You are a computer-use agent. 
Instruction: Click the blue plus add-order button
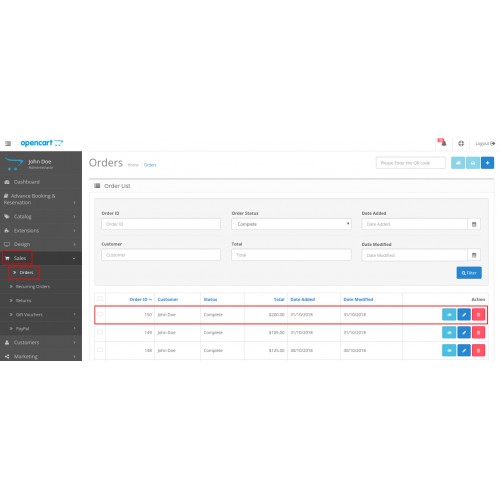coord(487,163)
